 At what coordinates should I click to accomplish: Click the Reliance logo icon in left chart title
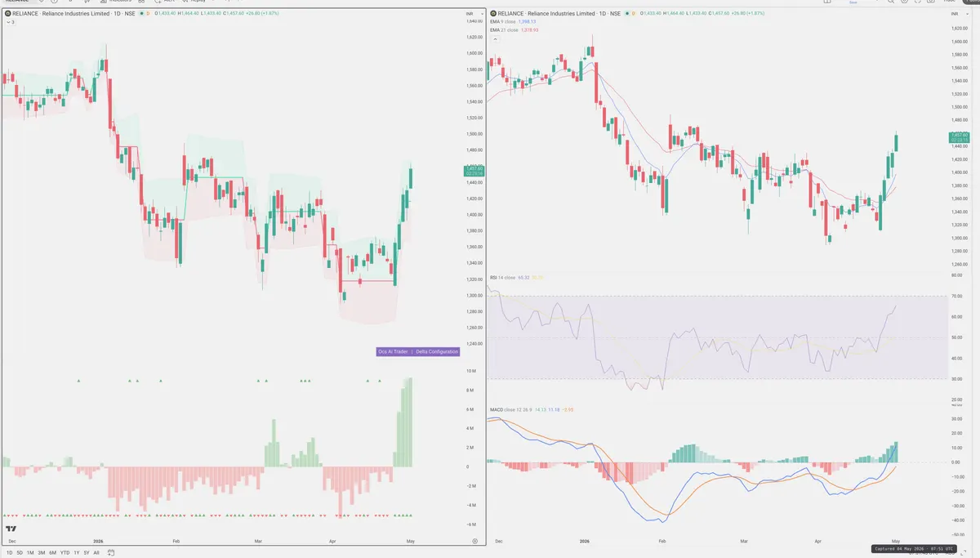(7, 14)
